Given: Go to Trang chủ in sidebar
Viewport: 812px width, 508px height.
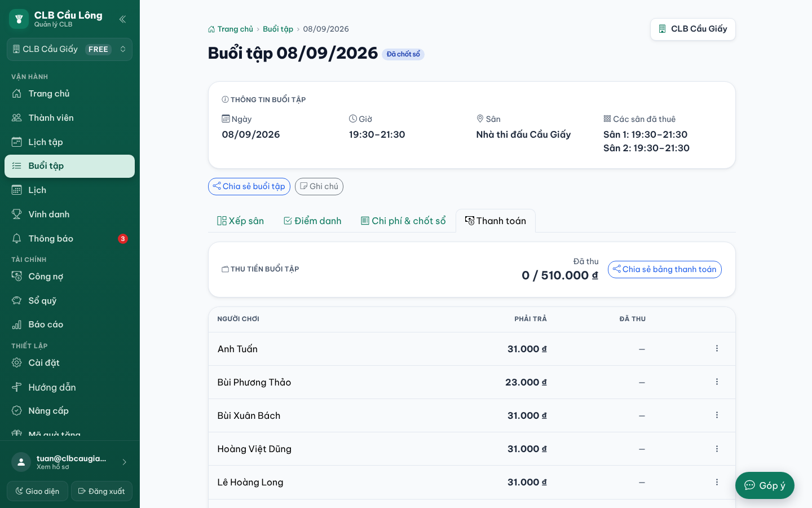Looking at the screenshot, I should 69,94.
